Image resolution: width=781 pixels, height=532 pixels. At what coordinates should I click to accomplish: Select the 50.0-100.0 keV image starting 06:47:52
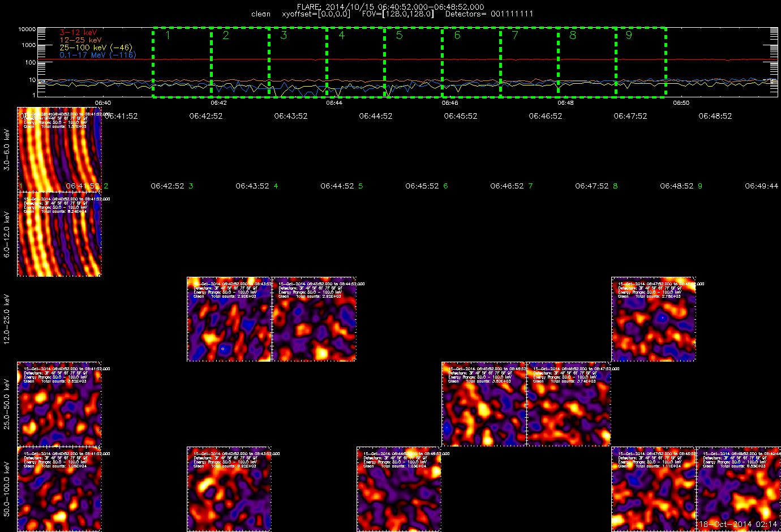point(654,489)
